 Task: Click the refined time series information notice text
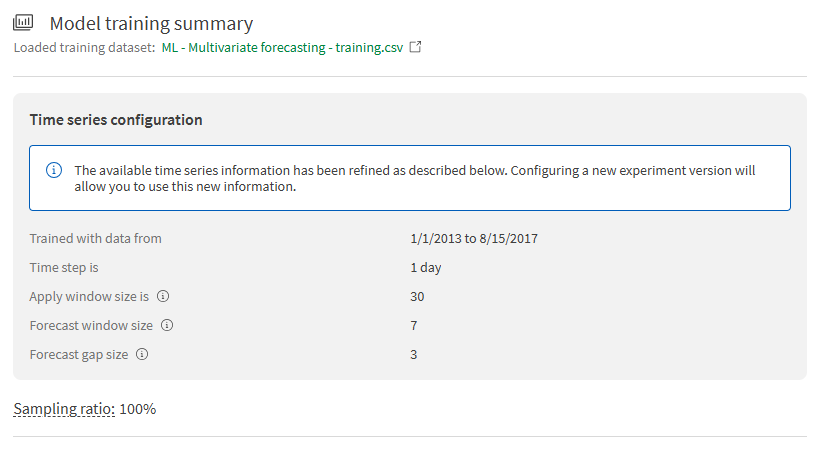tap(414, 178)
